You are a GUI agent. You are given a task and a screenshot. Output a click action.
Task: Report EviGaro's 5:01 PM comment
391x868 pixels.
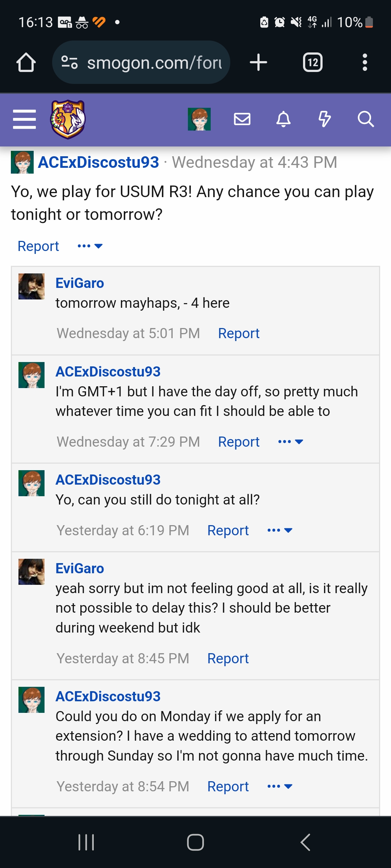coord(239,333)
